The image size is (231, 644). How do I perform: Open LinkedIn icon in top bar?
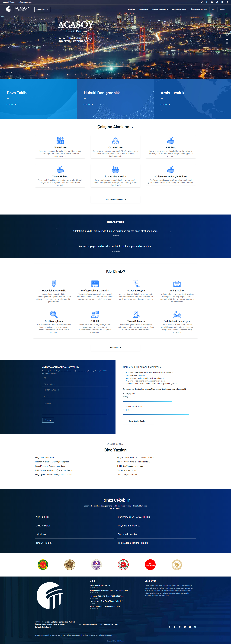tap(222, 2)
